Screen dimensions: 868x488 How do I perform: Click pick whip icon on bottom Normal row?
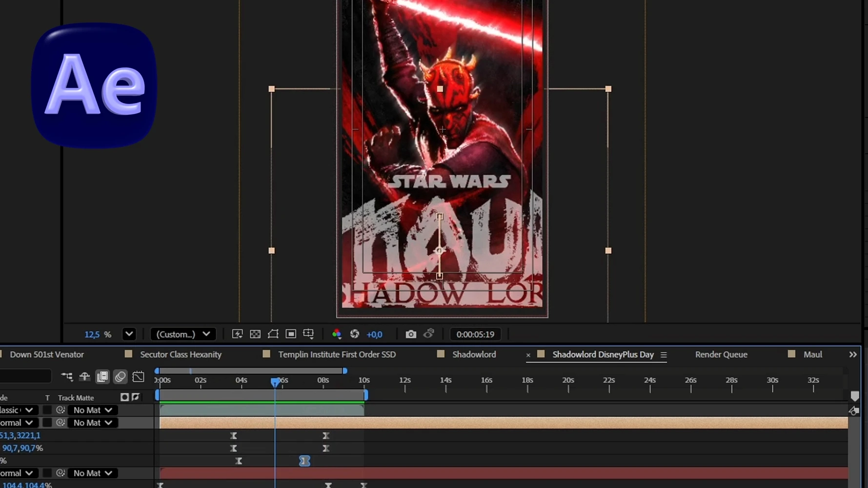tap(61, 473)
